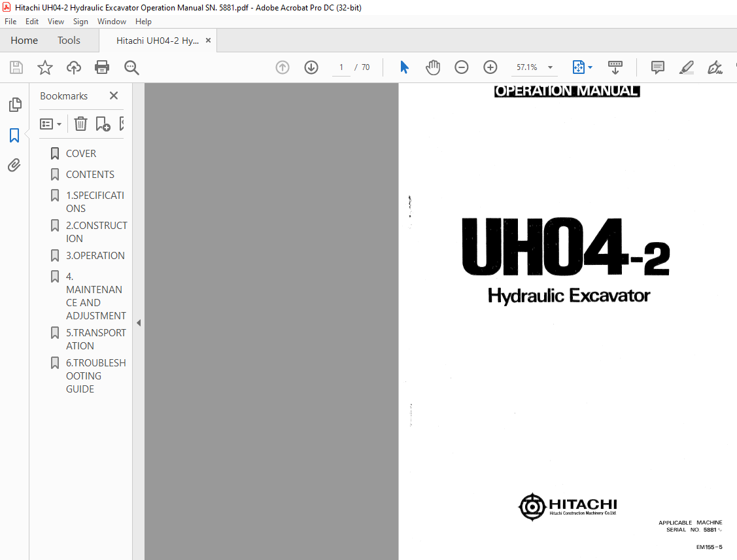Open the Sign menu
737x560 pixels.
pos(80,22)
